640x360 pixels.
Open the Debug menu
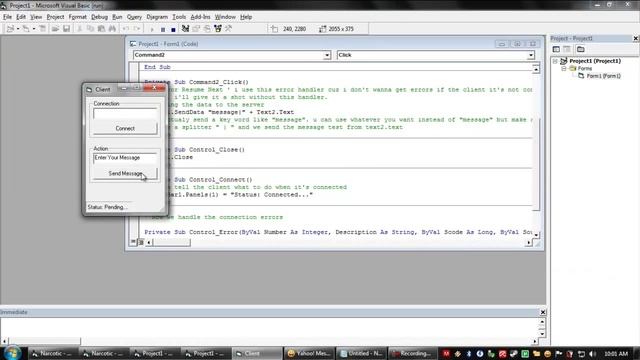tap(99, 17)
